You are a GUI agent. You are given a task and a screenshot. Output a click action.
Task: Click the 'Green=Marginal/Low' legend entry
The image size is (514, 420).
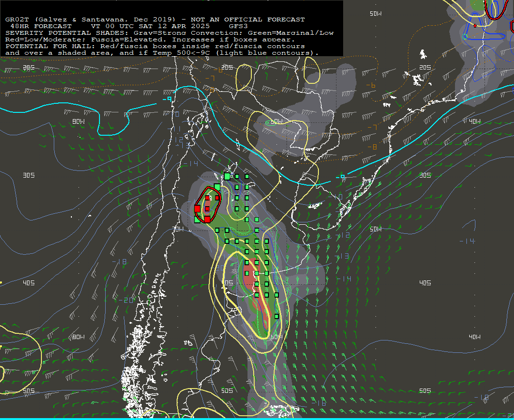click(x=290, y=33)
